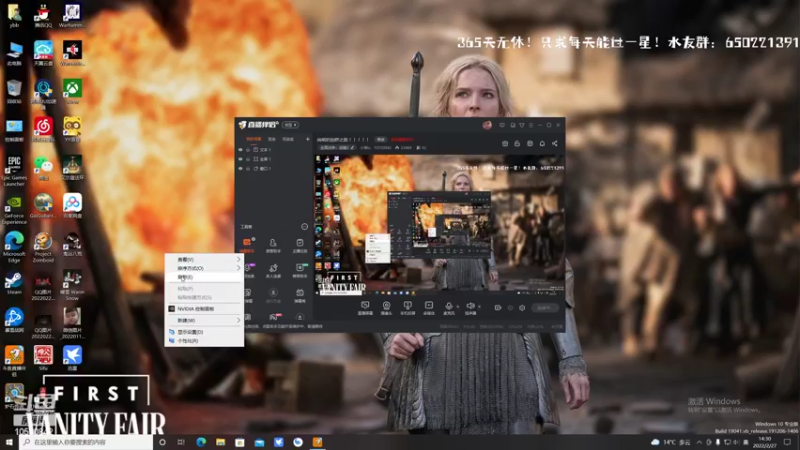Select the Project Zomboid desktop icon
The width and height of the screenshot is (800, 450).
pos(43,247)
